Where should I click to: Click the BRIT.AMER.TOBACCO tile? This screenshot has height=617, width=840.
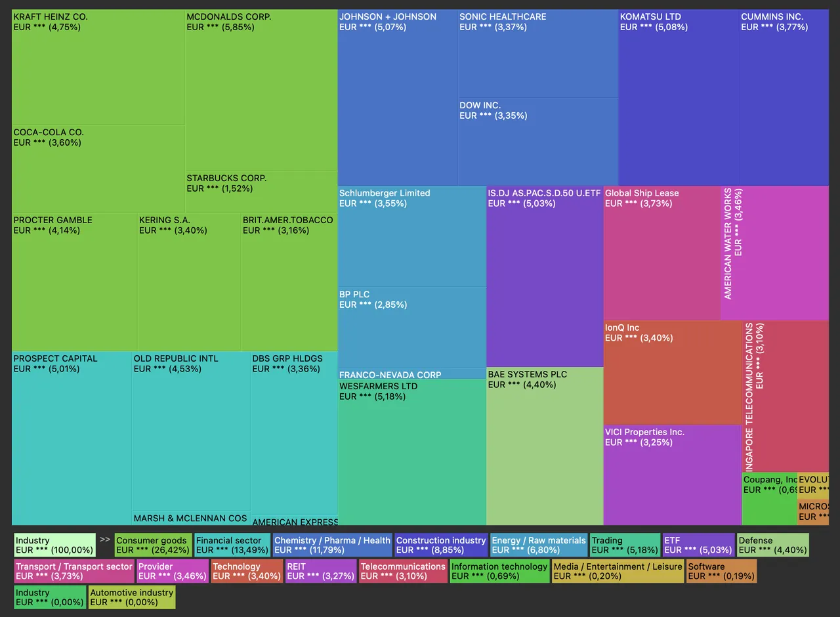click(x=289, y=282)
